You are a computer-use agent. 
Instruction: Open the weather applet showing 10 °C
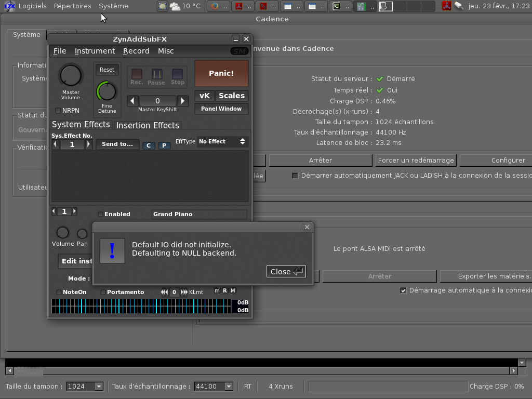(184, 6)
